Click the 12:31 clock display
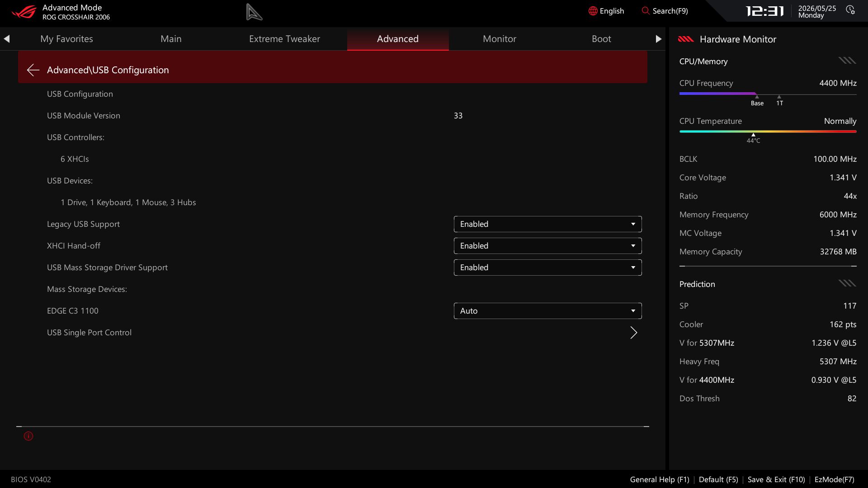This screenshot has width=868, height=488. tap(764, 11)
